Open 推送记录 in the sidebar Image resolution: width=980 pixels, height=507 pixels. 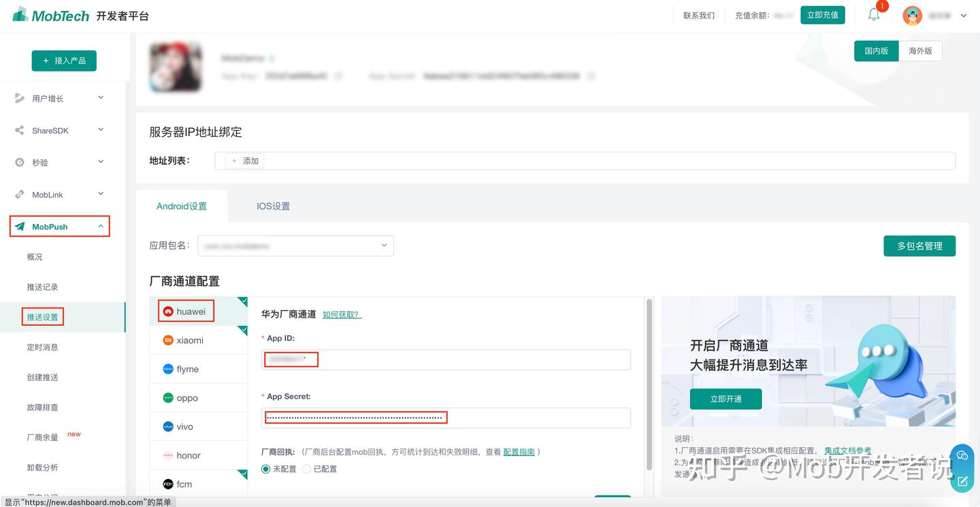pyautogui.click(x=42, y=287)
